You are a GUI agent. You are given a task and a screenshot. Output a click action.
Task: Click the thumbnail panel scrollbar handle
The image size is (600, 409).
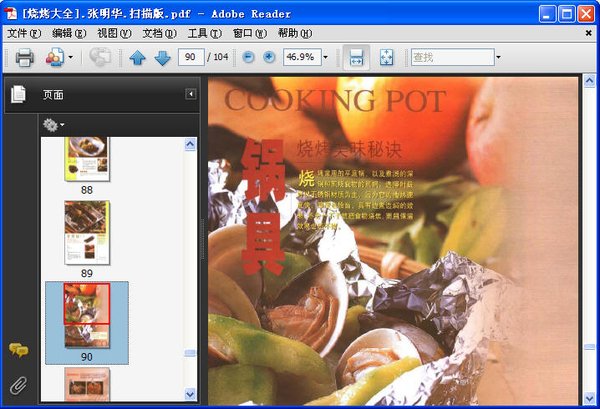pos(190,353)
